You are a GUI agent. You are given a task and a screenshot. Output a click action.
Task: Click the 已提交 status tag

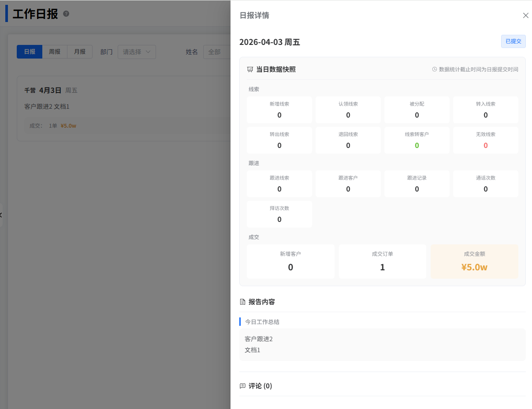pyautogui.click(x=513, y=41)
